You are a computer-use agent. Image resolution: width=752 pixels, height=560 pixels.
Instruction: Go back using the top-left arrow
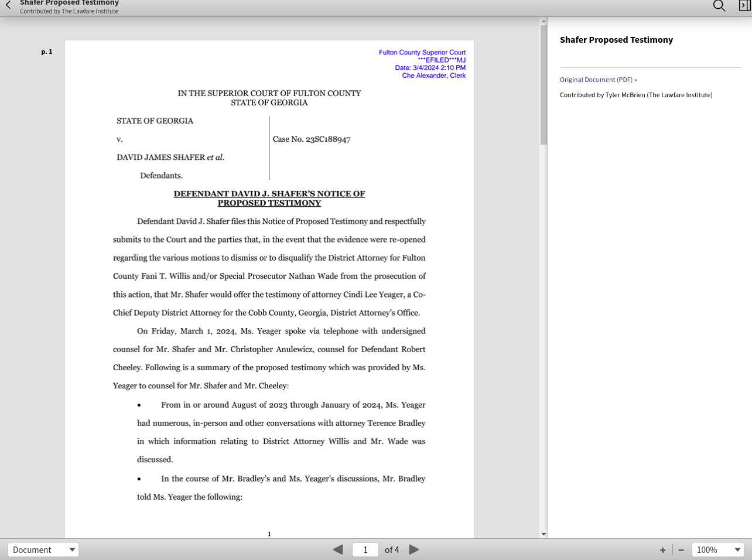tap(8, 5)
